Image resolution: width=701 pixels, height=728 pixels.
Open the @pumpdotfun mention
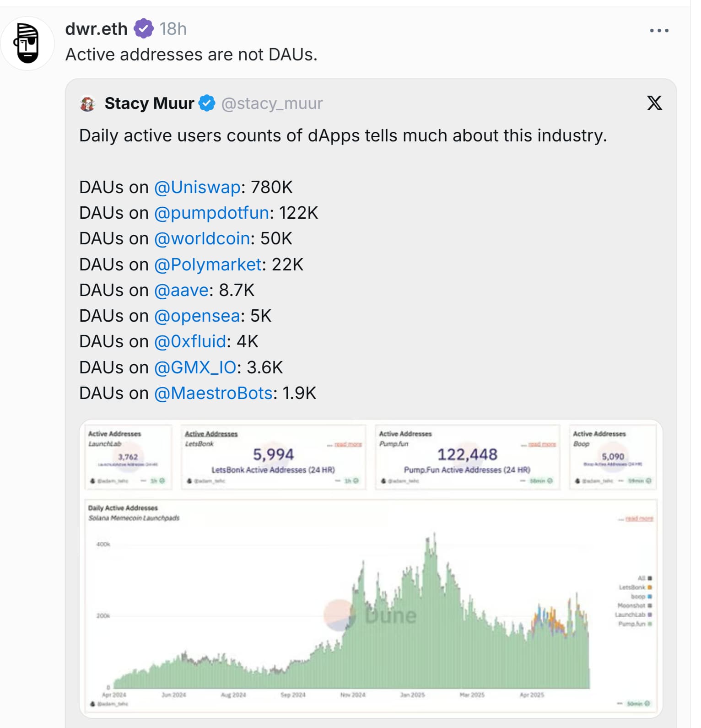pyautogui.click(x=211, y=213)
